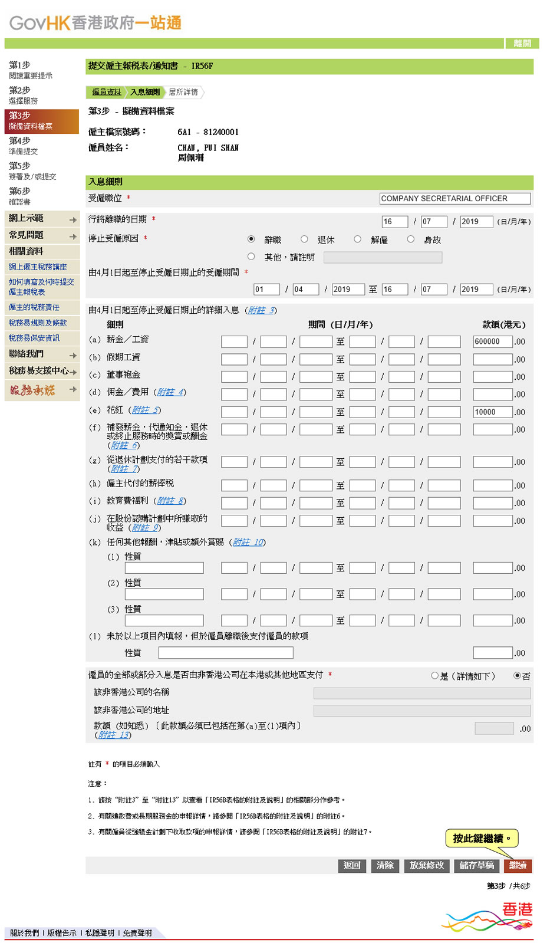
Task: Click the (k)(1) 性質 description field
Action: (x=164, y=568)
